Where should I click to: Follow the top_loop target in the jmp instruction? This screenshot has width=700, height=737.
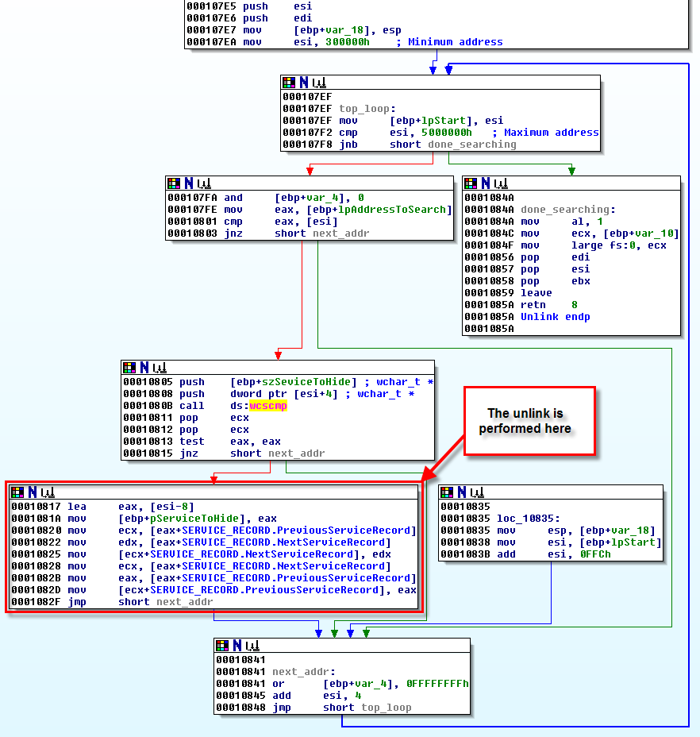(386, 708)
